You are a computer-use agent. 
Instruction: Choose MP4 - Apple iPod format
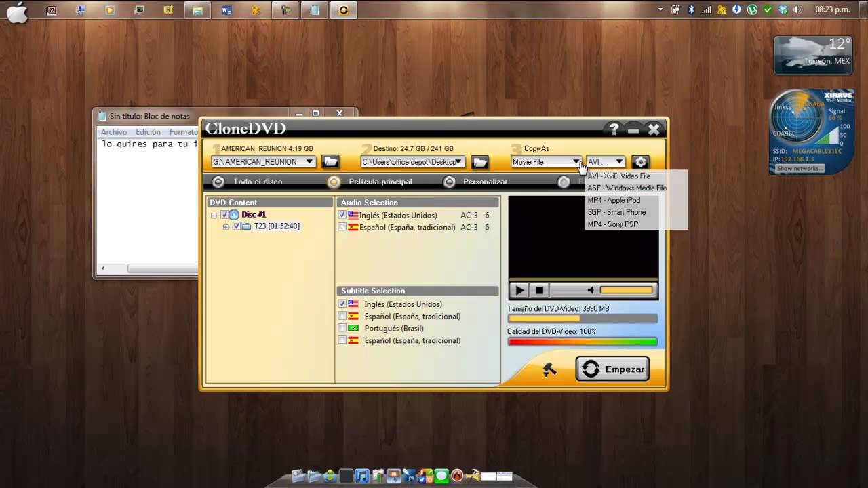coord(636,201)
